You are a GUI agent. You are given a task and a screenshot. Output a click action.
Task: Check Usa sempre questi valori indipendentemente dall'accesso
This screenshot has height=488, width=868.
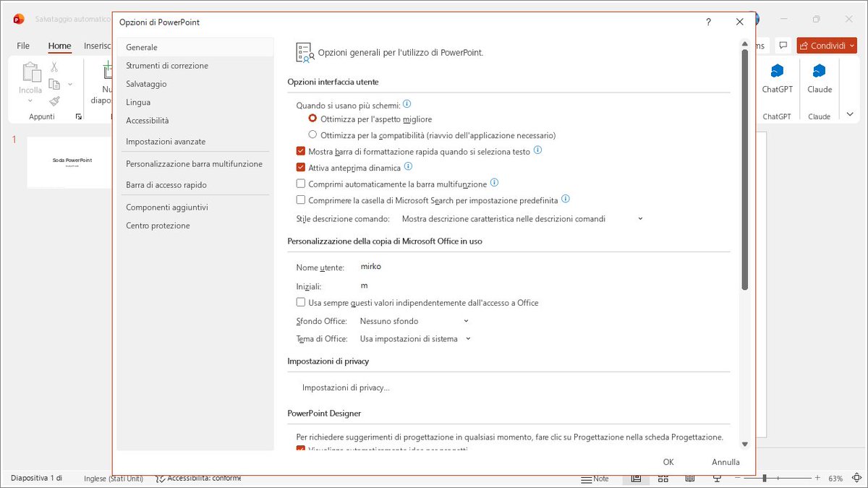click(x=301, y=302)
